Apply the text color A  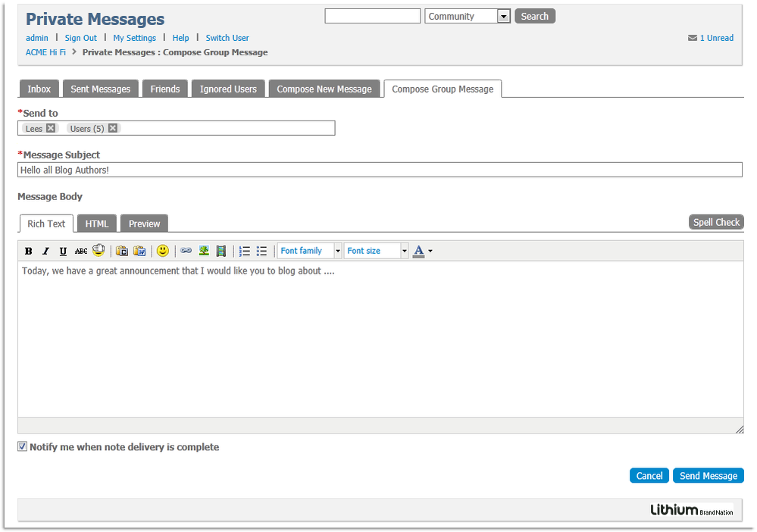click(418, 251)
